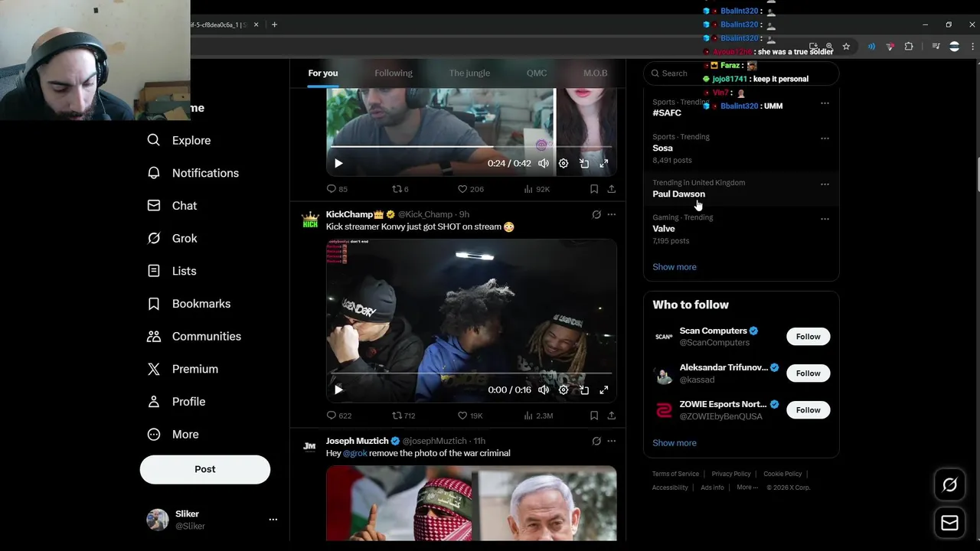The height and width of the screenshot is (551, 980).
Task: Follow ZOWIE Esports
Action: click(x=808, y=410)
